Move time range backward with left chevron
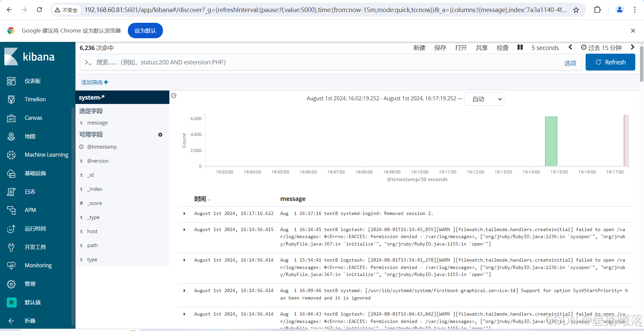The height and width of the screenshot is (331, 644). pos(570,47)
